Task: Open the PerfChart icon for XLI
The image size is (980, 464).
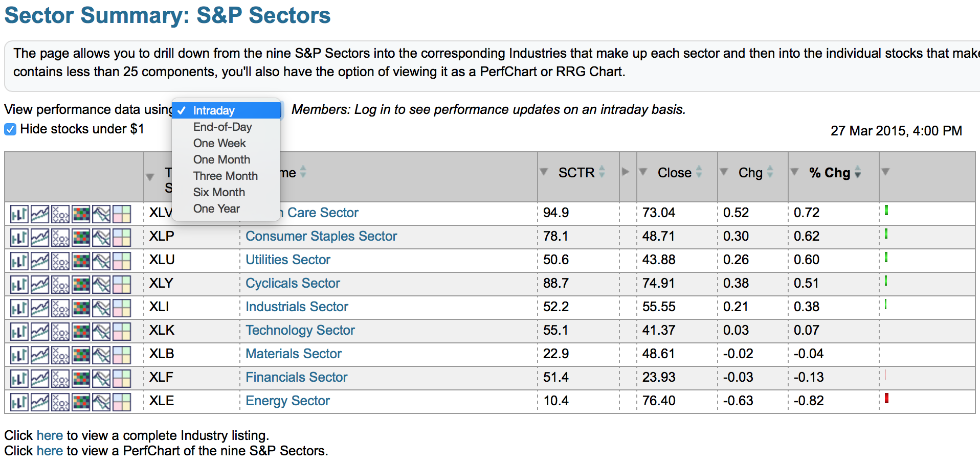Action: (101, 308)
